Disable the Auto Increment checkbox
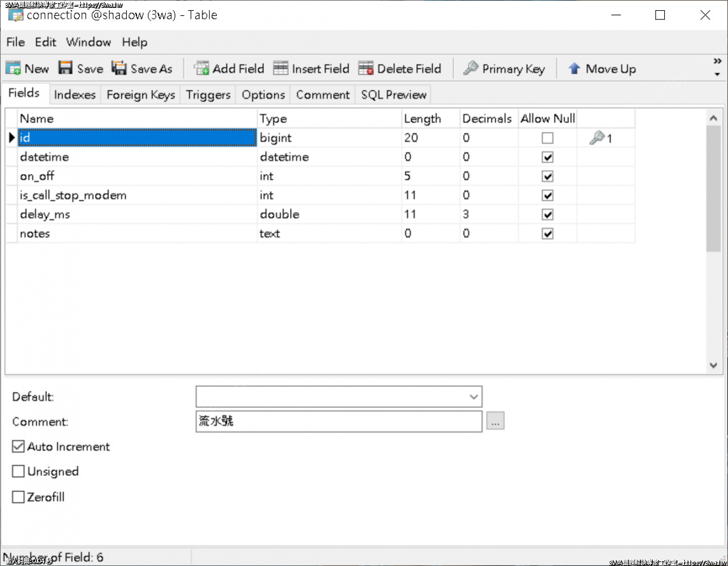 pos(19,447)
